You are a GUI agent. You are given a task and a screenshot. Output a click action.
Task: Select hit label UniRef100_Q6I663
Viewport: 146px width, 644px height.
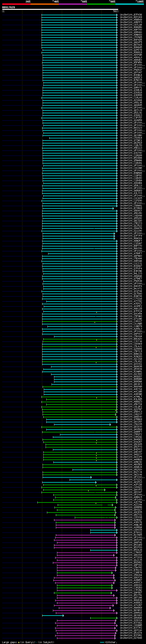point(131,615)
